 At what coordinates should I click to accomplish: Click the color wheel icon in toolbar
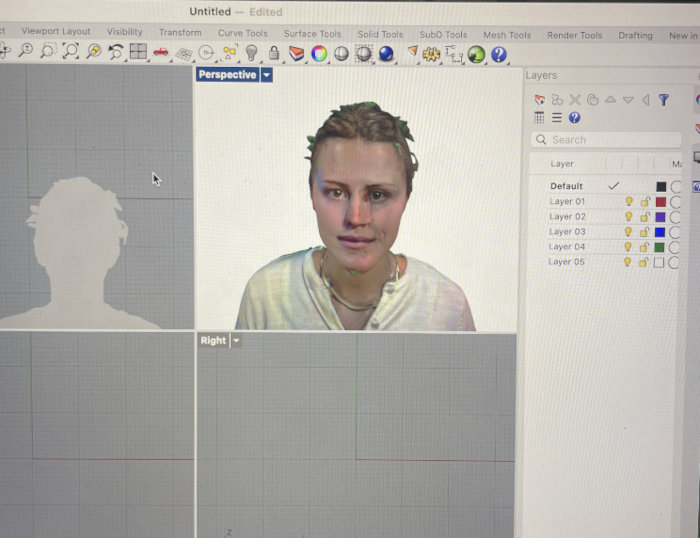[319, 54]
